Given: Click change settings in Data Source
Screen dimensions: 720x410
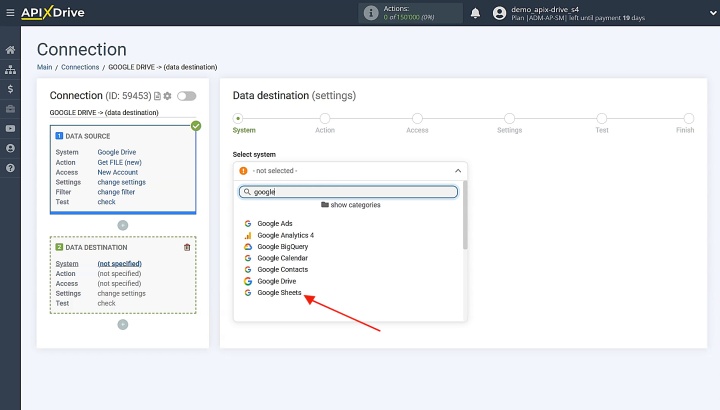Looking at the screenshot, I should tap(121, 182).
